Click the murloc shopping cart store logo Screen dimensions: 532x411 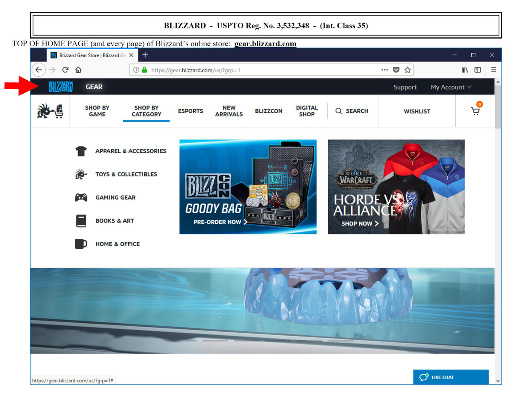(50, 111)
